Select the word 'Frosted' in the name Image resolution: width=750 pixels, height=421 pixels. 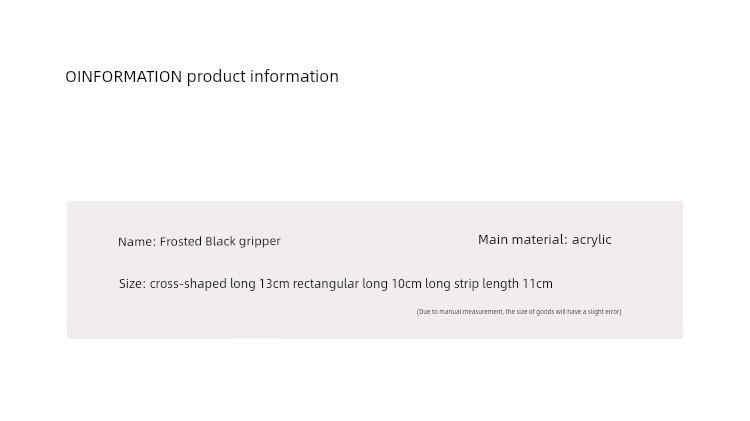coord(181,242)
